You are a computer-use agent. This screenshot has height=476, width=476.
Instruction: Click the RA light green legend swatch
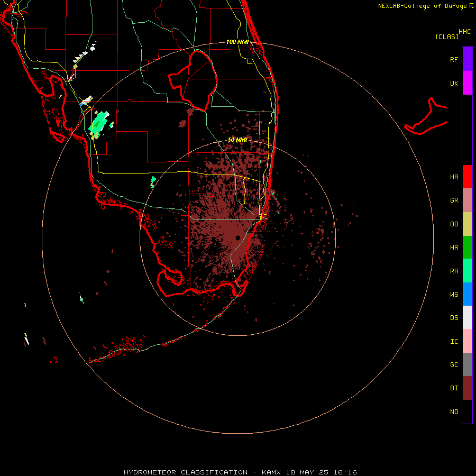(467, 270)
